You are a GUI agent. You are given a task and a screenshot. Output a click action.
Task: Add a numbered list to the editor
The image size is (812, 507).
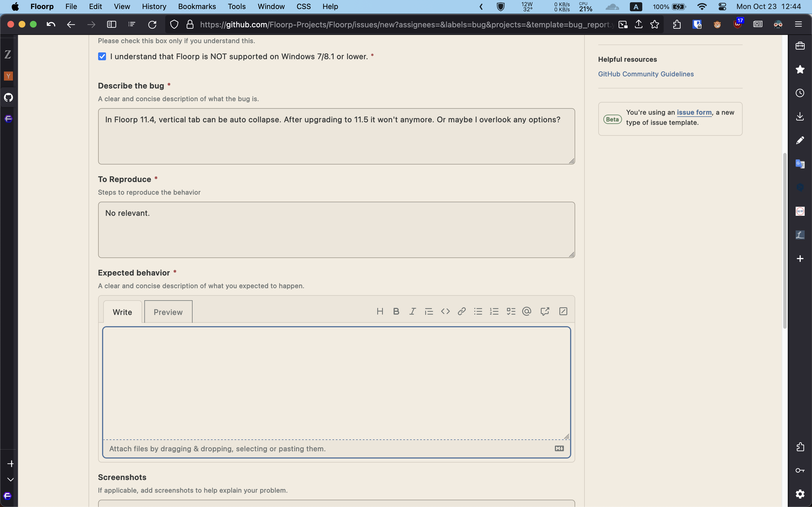pos(494,311)
